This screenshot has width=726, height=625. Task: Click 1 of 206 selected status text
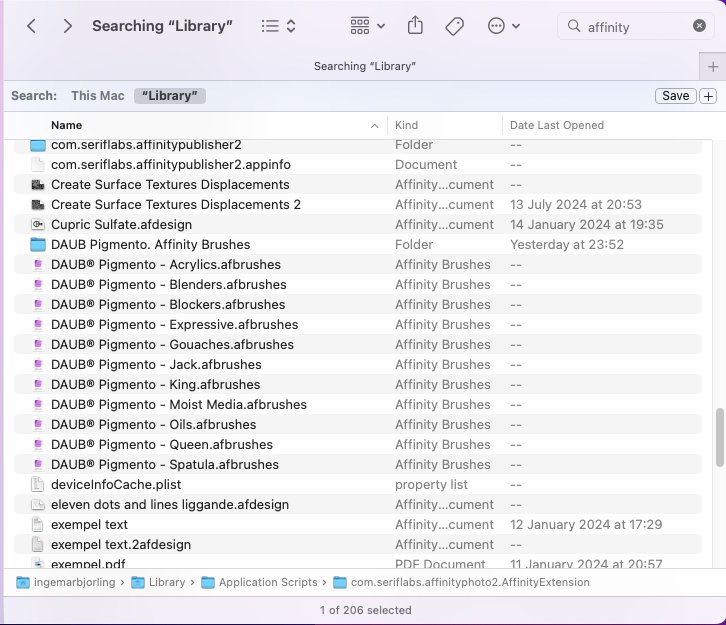(x=365, y=610)
